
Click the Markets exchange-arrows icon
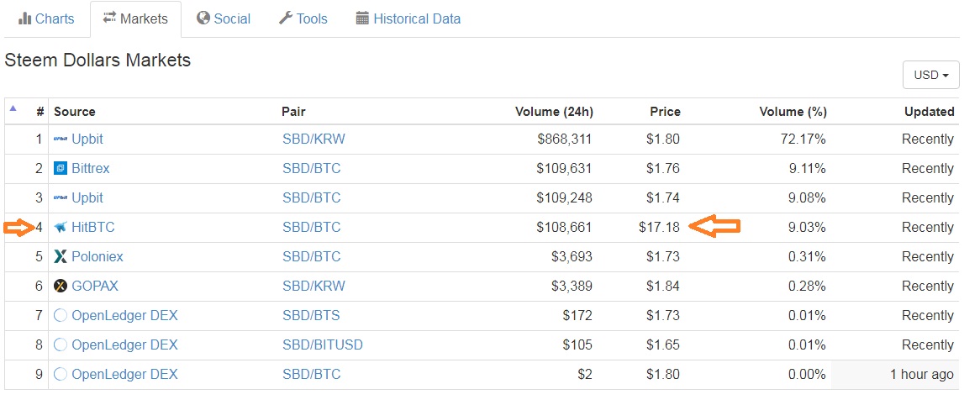point(110,18)
